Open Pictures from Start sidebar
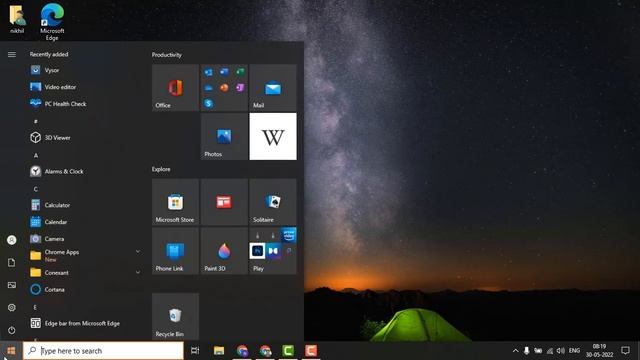Image resolution: width=640 pixels, height=360 pixels. click(11, 285)
